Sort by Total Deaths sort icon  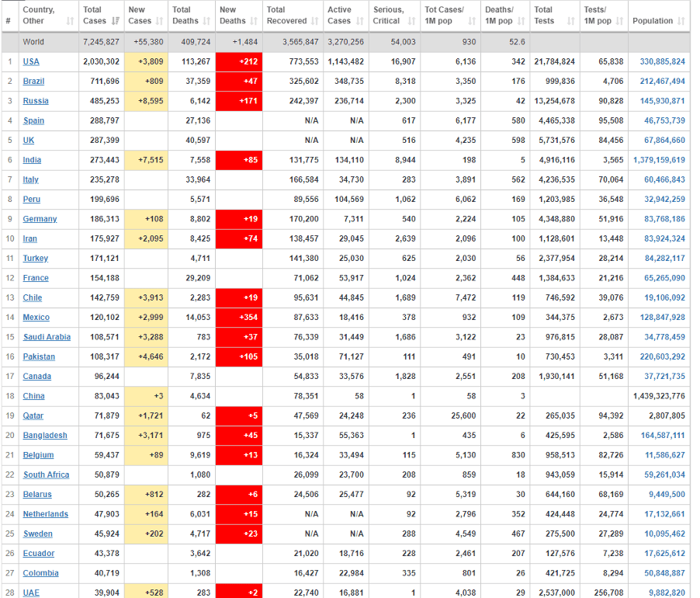(x=206, y=21)
